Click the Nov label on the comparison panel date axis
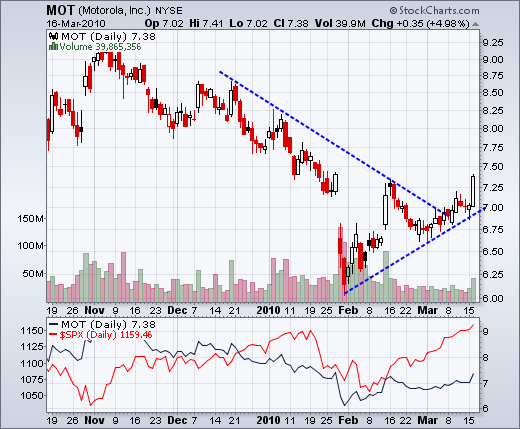Image resolution: width=520 pixels, height=429 pixels. point(94,420)
